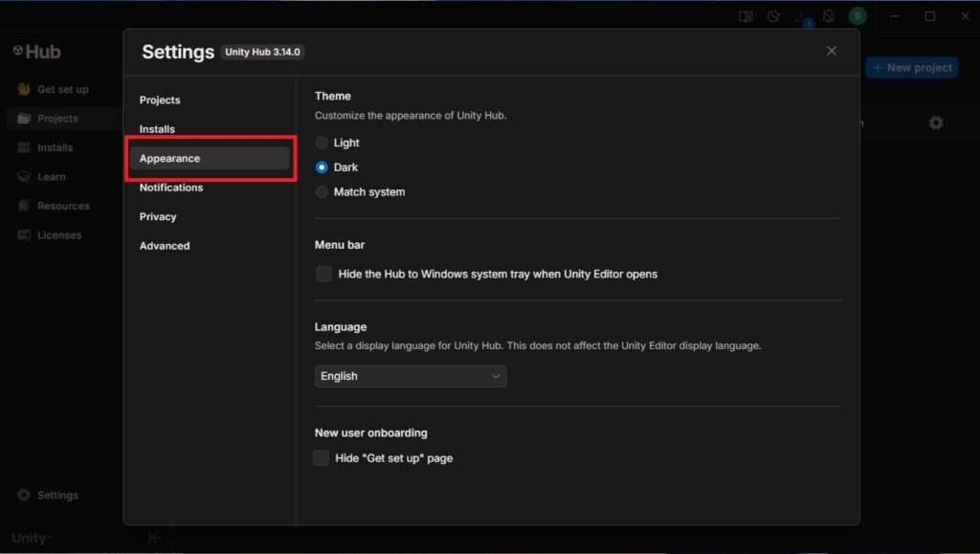The image size is (980, 554).
Task: Close the Settings dialog with X
Action: (832, 51)
